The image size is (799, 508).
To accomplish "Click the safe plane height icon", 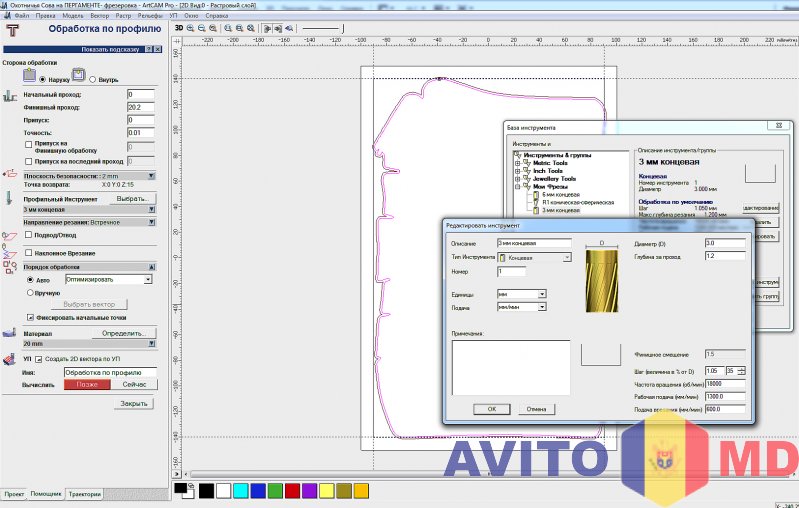I will click(x=10, y=174).
